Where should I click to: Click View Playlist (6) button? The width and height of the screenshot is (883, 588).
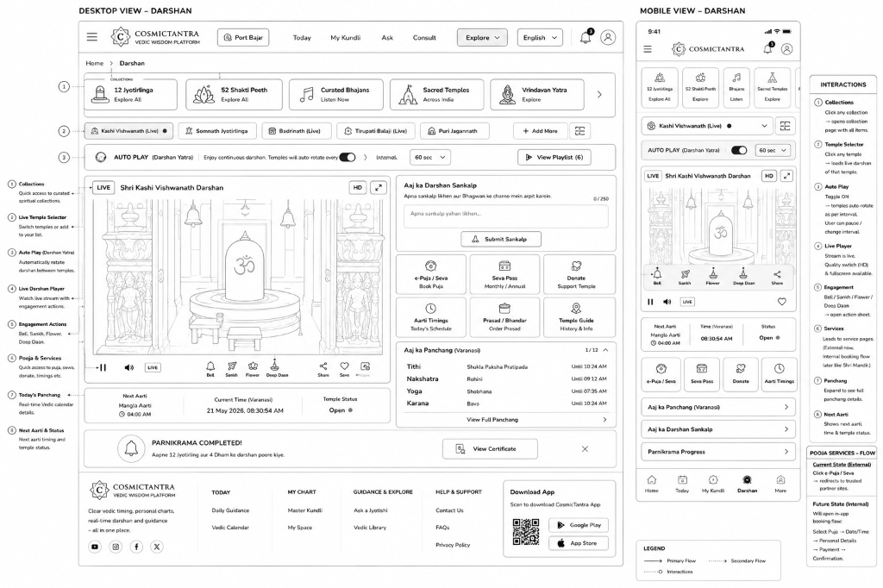tap(554, 157)
